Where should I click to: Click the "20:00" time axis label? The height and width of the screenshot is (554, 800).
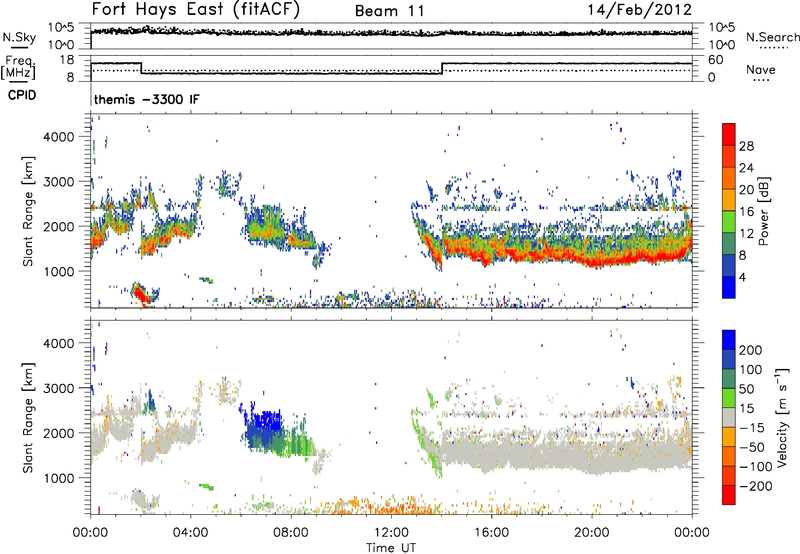[x=591, y=533]
